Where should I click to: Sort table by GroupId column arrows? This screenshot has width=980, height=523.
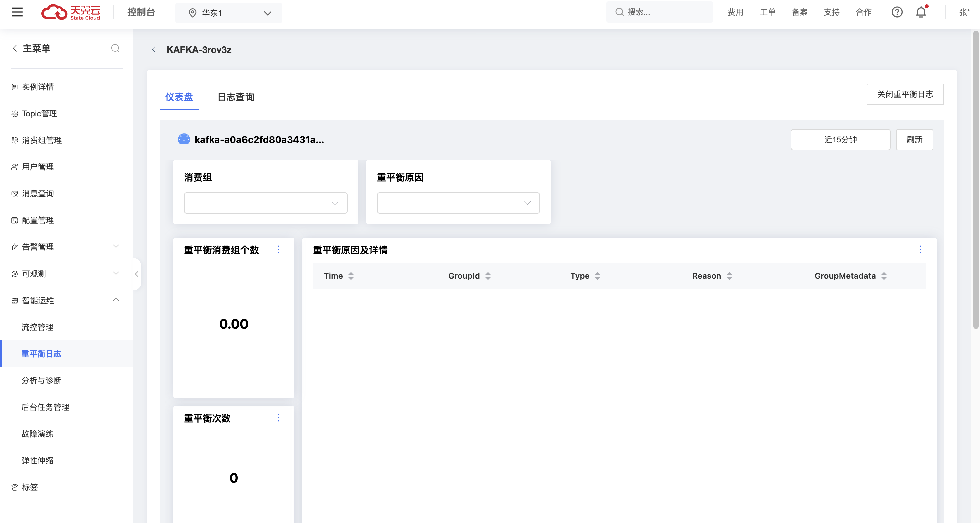tap(488, 276)
